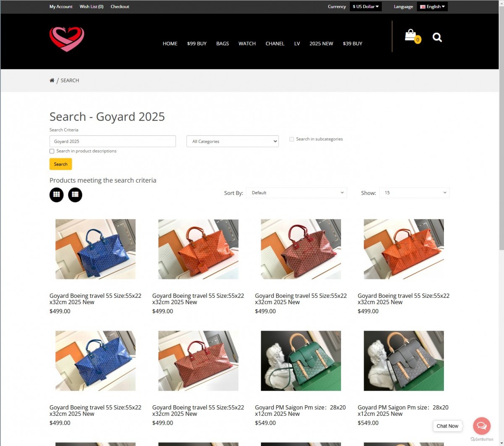Open the English language dropdown

coord(432,7)
